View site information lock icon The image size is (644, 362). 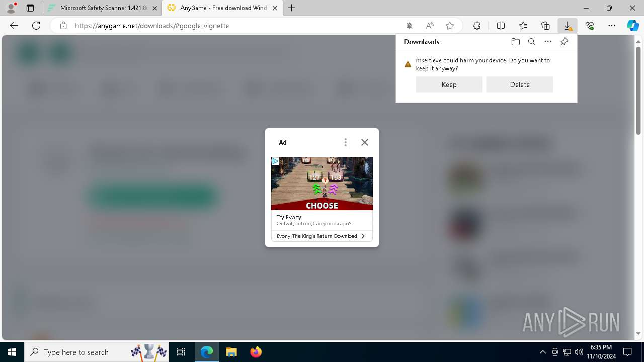coord(63,26)
